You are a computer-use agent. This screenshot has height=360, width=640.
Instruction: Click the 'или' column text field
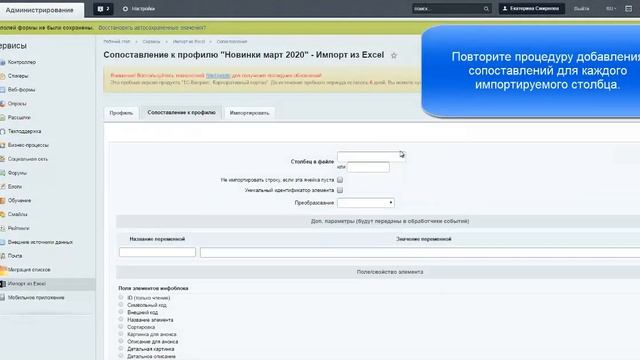368,167
